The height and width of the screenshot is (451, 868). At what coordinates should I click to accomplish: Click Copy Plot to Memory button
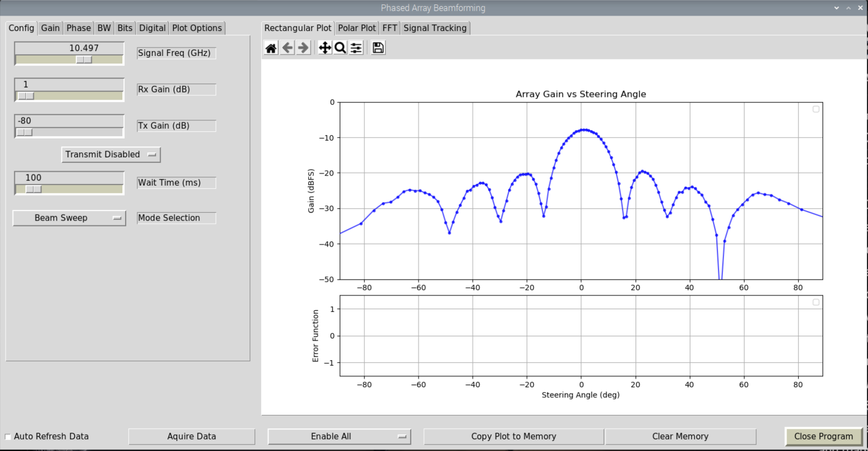(513, 437)
